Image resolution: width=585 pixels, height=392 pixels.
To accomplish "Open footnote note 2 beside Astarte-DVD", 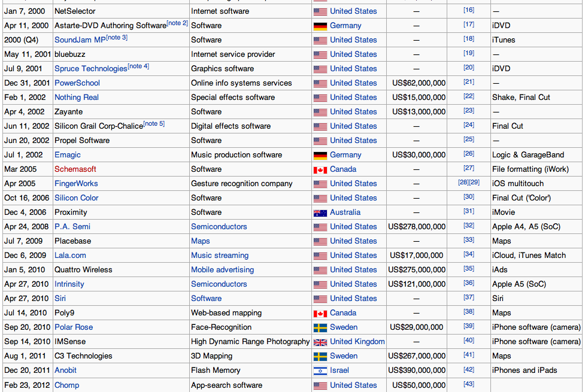I will (x=177, y=23).
